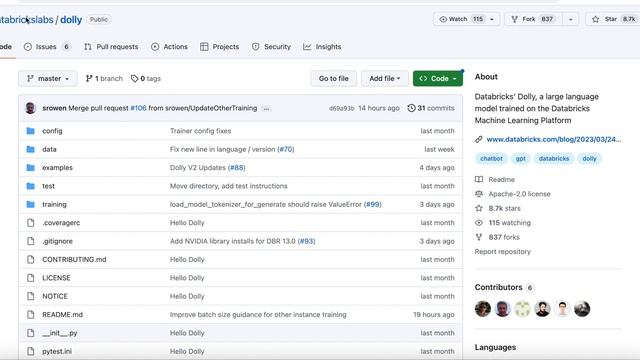Click the Apache-2.0 license text
640x360 pixels.
coord(520,194)
